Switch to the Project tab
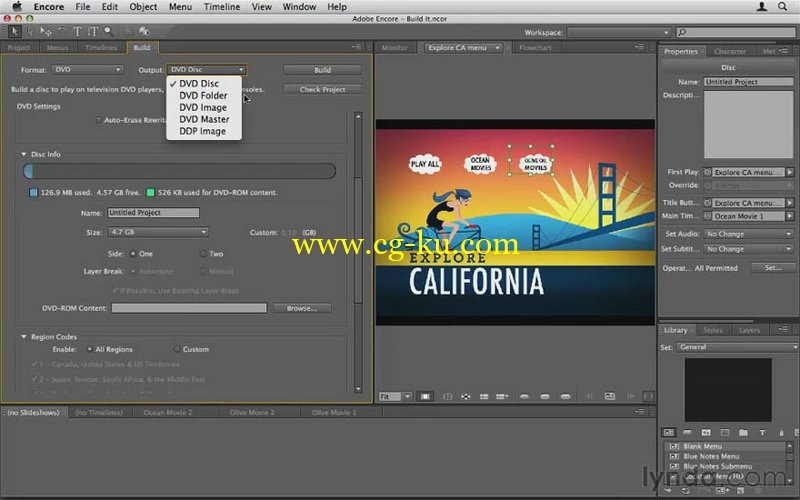This screenshot has width=800, height=500. (19, 47)
